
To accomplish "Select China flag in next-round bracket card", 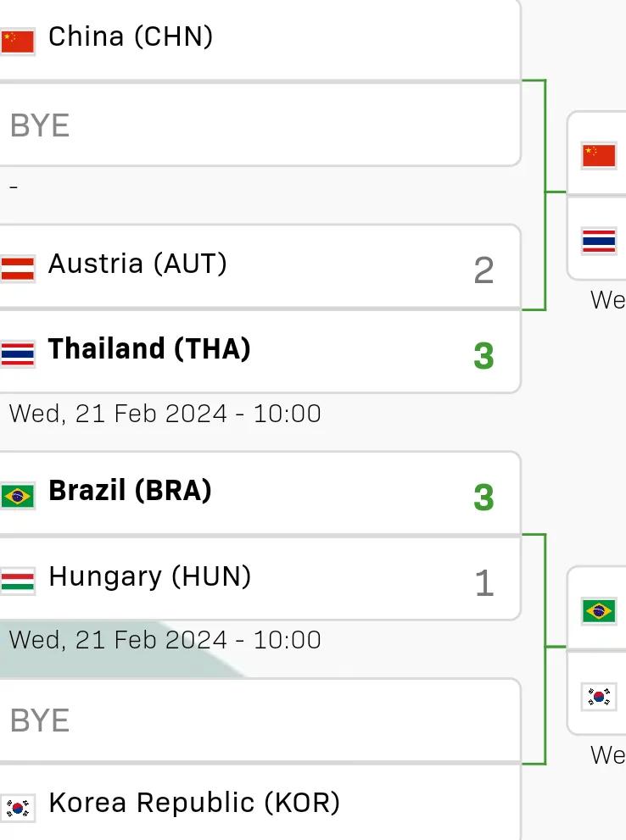I will tap(599, 156).
